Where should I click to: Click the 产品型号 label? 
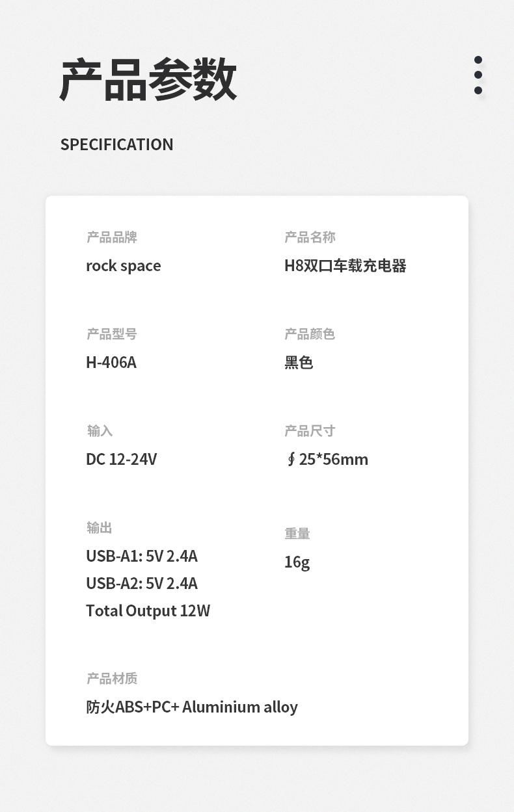pos(112,334)
